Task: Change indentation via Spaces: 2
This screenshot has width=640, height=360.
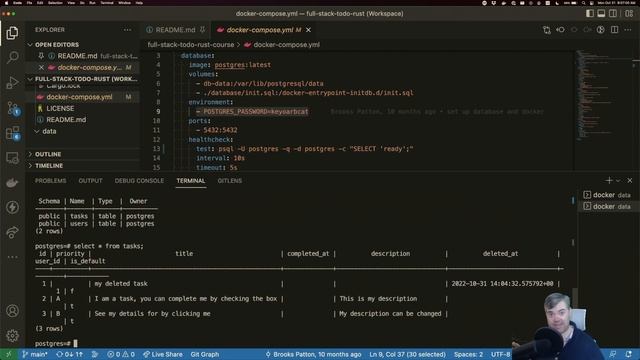Action: click(x=469, y=354)
